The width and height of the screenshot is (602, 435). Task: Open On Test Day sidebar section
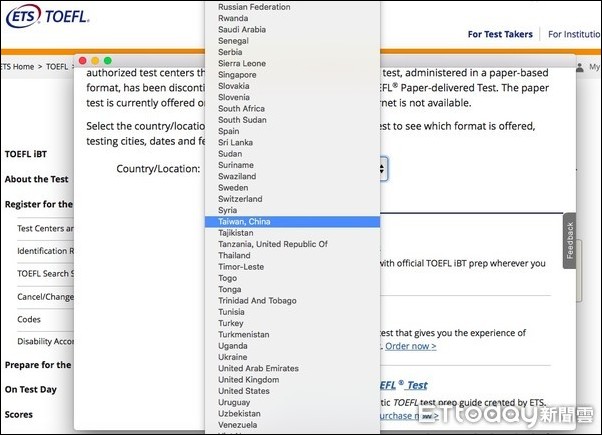point(31,390)
